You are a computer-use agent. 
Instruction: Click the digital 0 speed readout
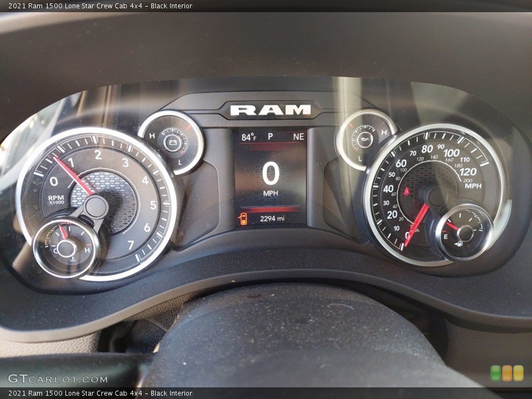pos(271,173)
